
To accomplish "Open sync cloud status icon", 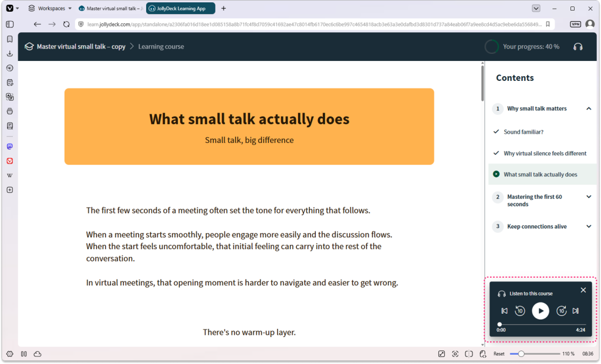I will [x=38, y=354].
